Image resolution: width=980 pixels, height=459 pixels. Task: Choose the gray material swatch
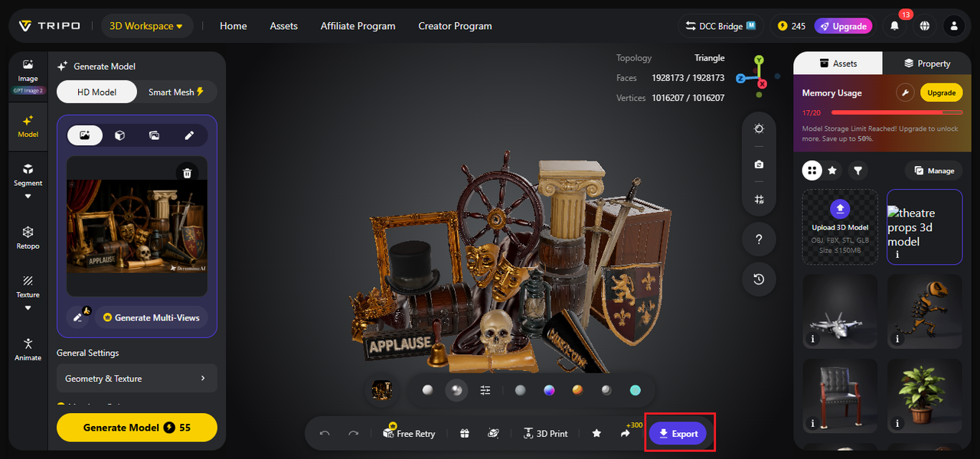521,390
